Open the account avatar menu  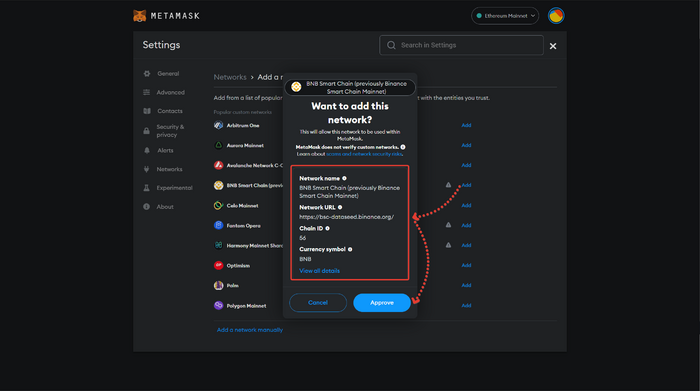click(556, 16)
